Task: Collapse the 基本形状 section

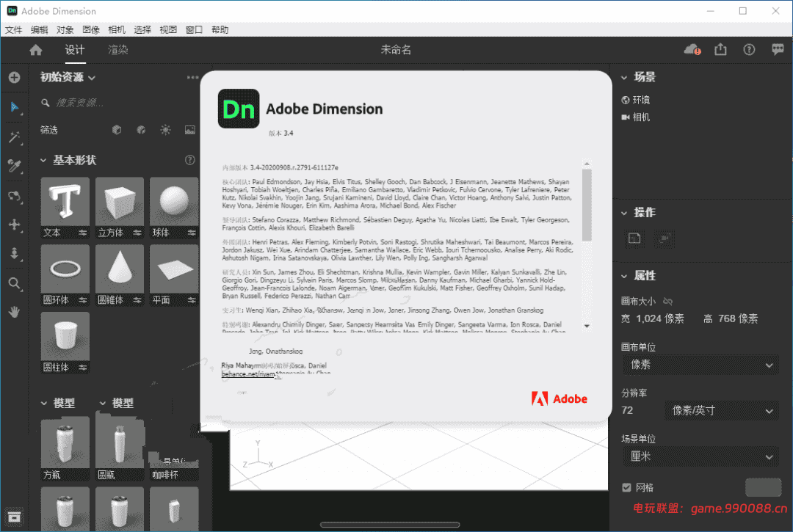Action: pos(43,160)
